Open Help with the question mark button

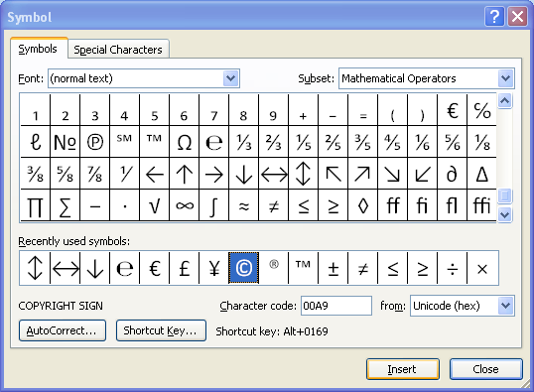point(494,16)
